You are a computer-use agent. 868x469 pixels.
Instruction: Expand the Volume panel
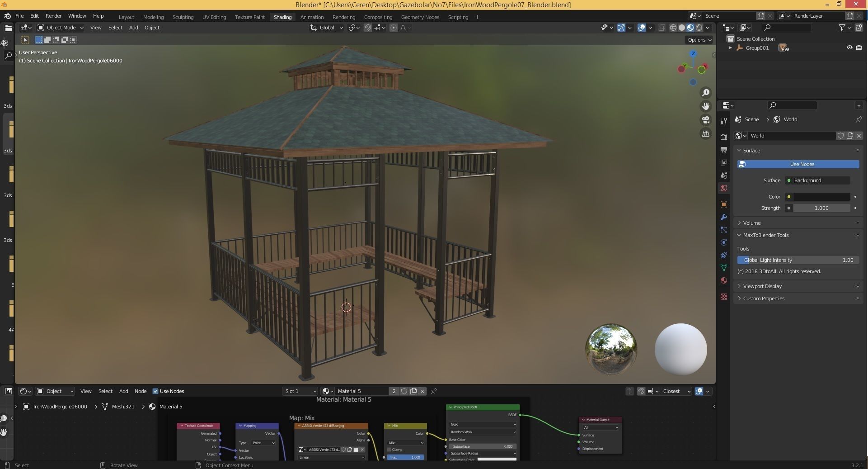(x=752, y=223)
